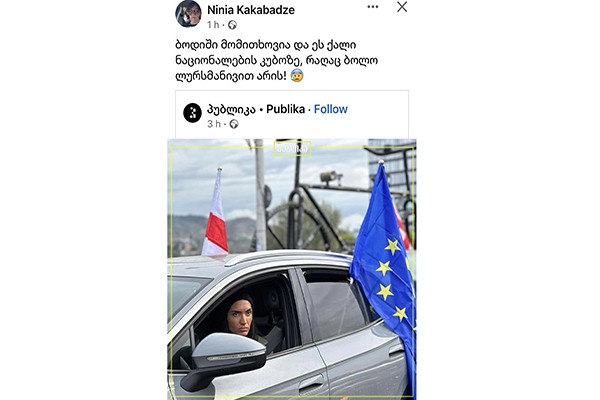
Task: Click the woman's face in the car window
Action: [240, 318]
